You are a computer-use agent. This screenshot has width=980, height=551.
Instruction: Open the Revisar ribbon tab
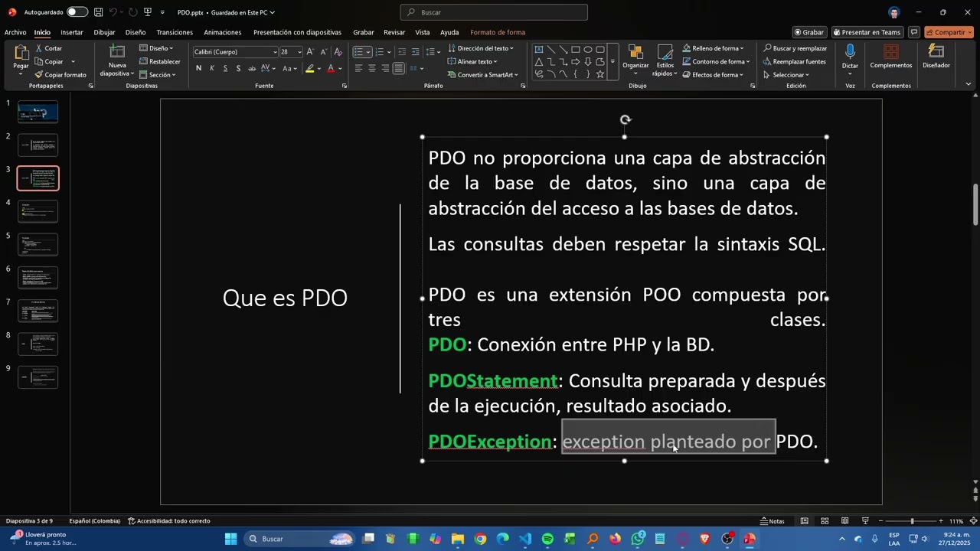point(394,32)
